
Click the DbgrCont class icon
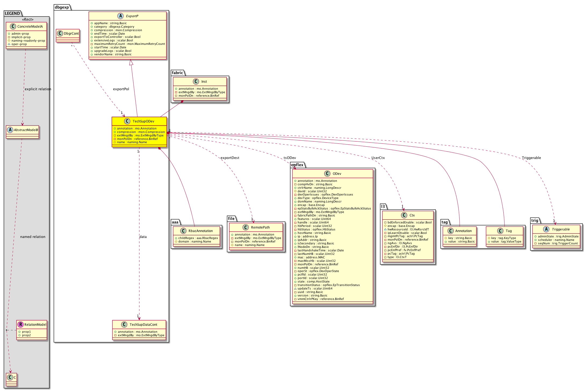point(60,33)
